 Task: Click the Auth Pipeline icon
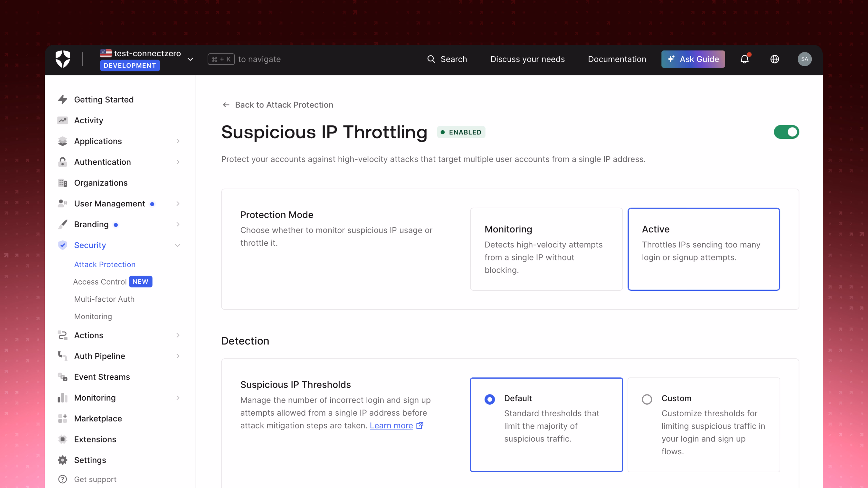[62, 356]
